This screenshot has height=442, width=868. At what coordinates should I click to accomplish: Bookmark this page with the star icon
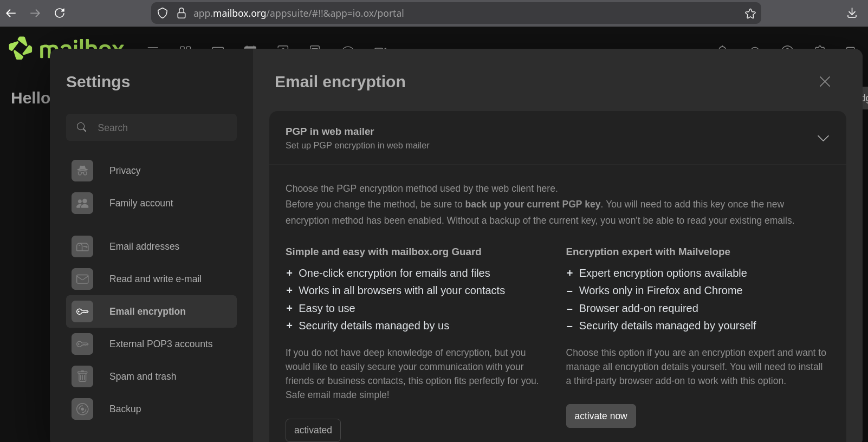[x=750, y=14]
